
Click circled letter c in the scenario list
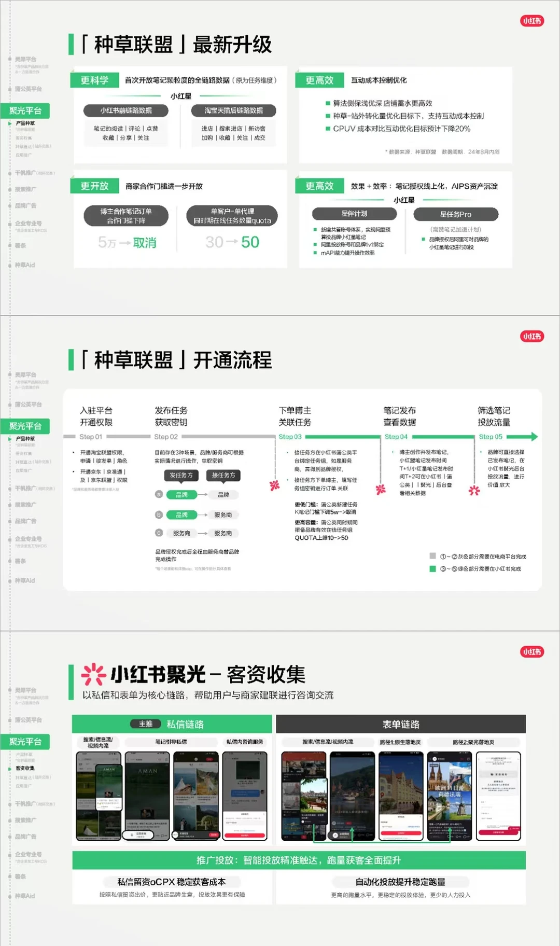[x=159, y=533]
